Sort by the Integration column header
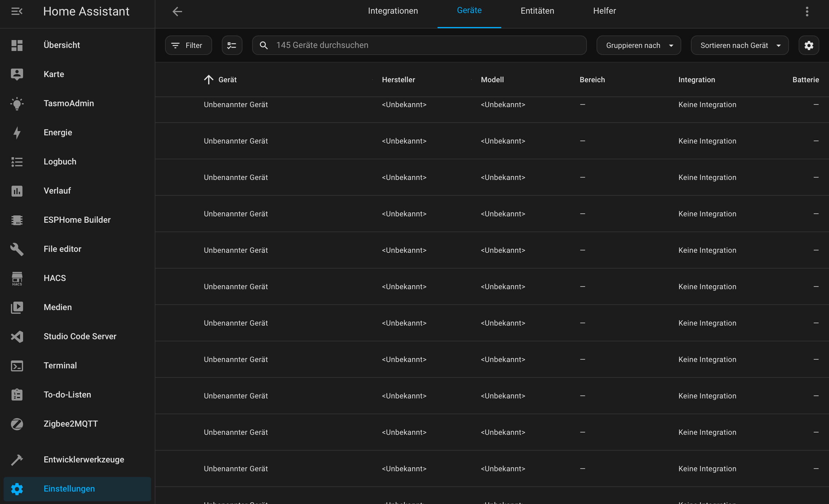Image resolution: width=829 pixels, height=504 pixels. 696,80
